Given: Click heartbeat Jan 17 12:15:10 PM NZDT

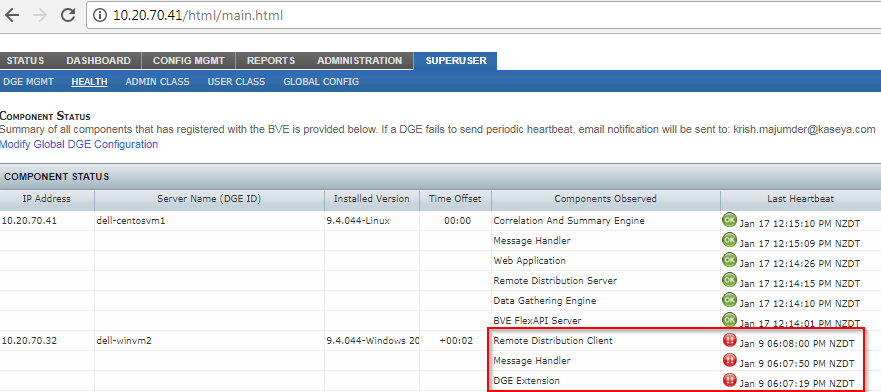Looking at the screenshot, I should click(x=800, y=224).
